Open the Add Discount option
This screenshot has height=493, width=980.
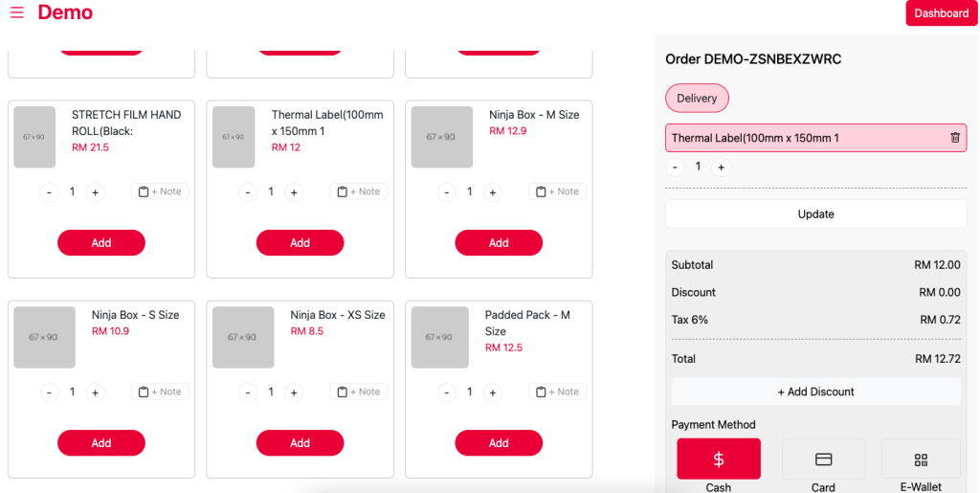[x=815, y=392]
